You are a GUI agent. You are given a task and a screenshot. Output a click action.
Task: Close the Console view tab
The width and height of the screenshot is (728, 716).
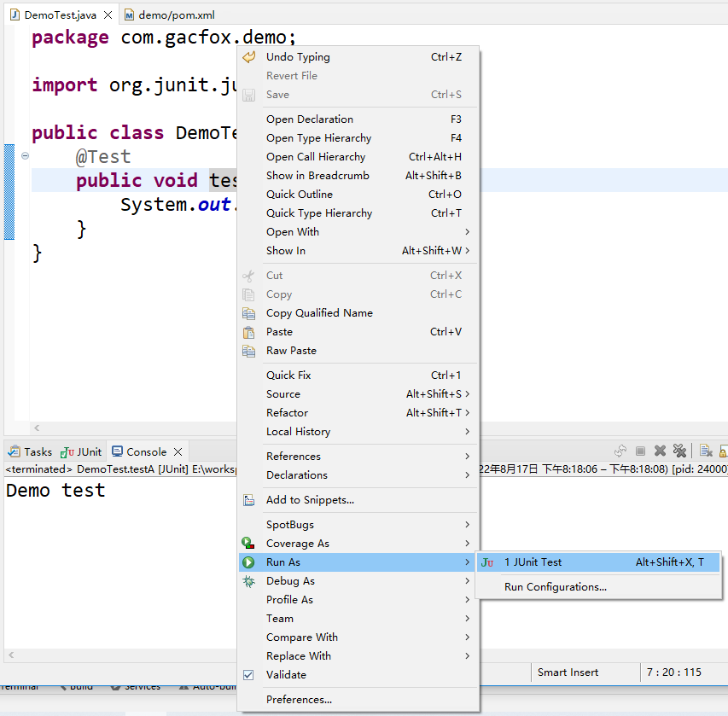tap(178, 451)
